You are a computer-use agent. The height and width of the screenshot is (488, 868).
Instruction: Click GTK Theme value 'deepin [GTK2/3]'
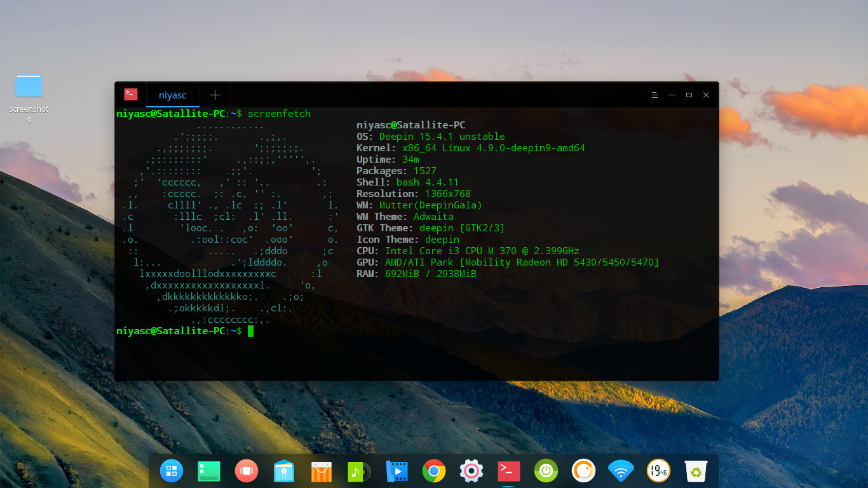click(x=462, y=228)
